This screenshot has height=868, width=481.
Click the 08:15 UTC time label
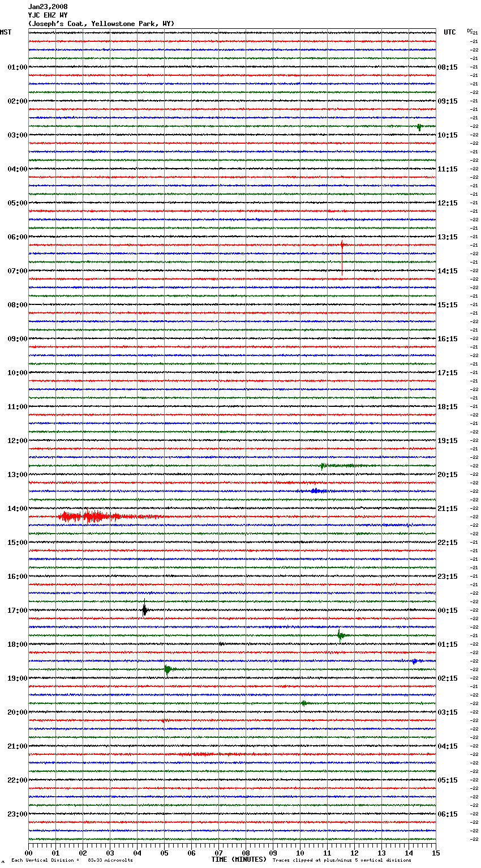(x=448, y=67)
